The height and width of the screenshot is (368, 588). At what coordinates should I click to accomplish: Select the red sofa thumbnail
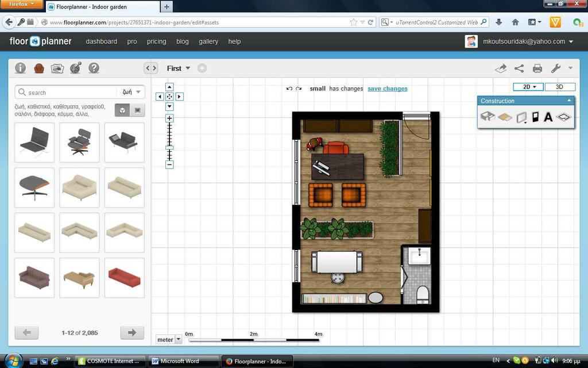pyautogui.click(x=124, y=278)
